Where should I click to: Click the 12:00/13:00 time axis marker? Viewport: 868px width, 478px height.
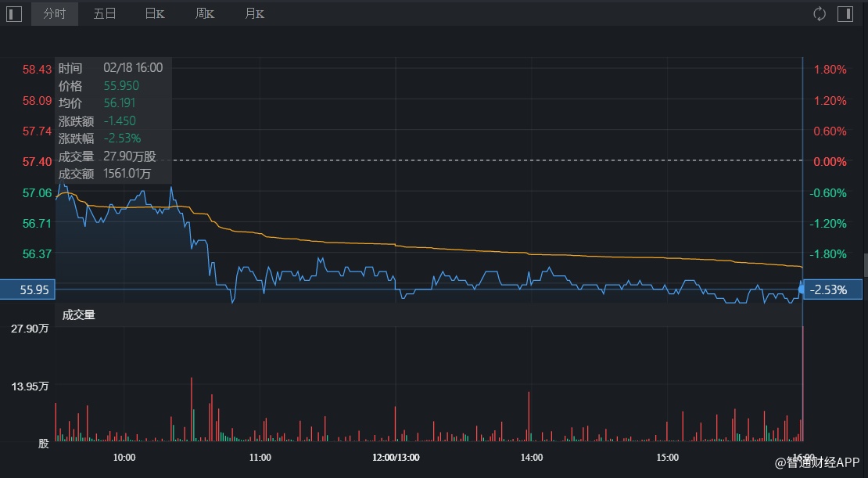[396, 457]
